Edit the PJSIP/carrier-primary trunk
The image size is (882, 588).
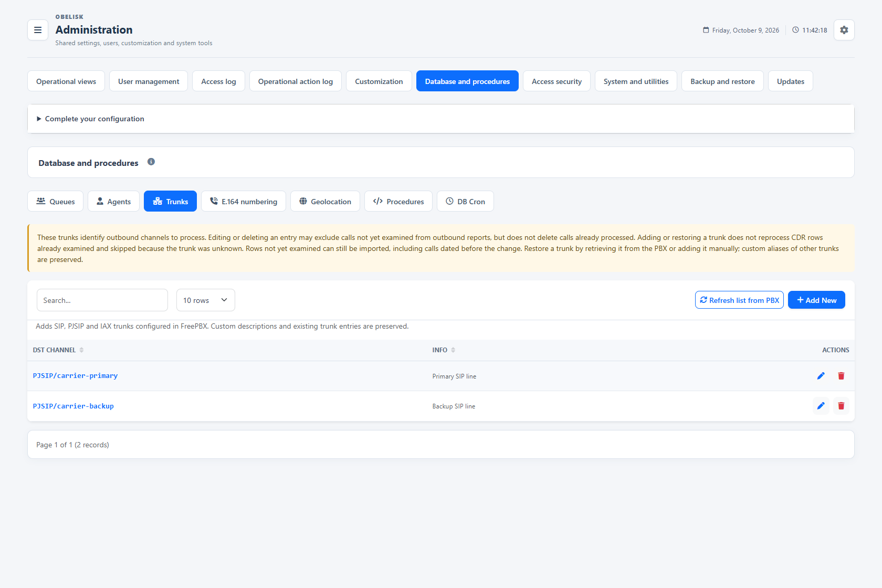821,376
